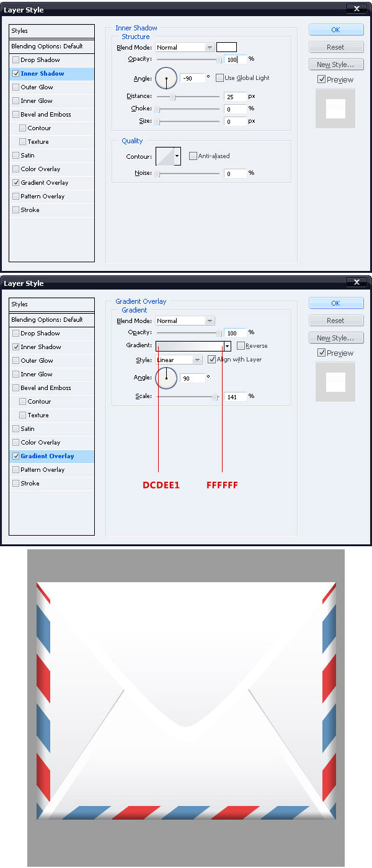Close the Gradient Overlay Layer Style dialog
The image size is (372, 868).
coord(356,283)
